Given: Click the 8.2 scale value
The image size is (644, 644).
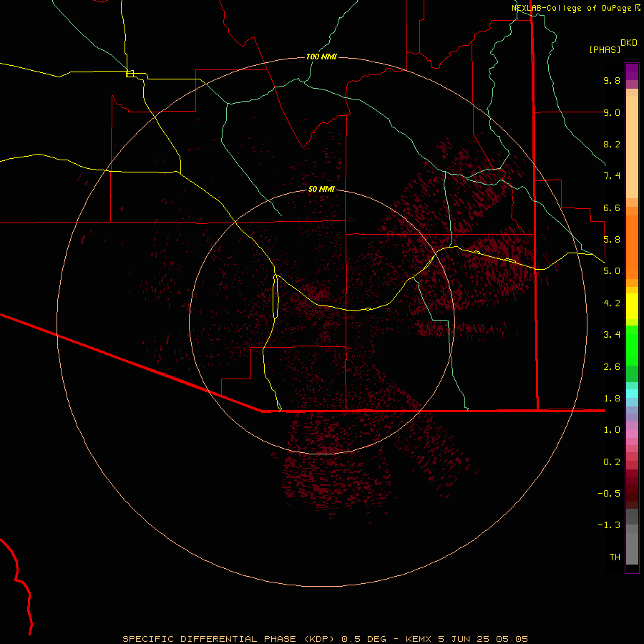Looking at the screenshot, I should pyautogui.click(x=612, y=144).
